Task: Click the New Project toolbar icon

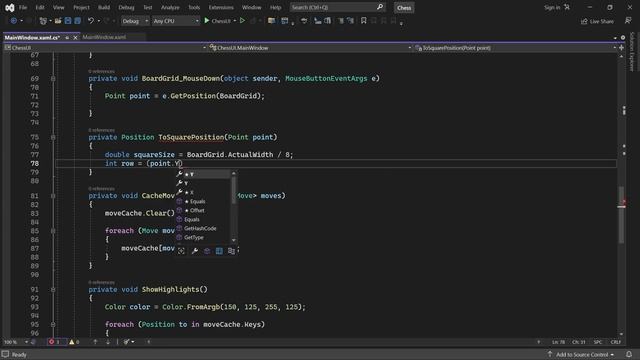Action: (43, 21)
